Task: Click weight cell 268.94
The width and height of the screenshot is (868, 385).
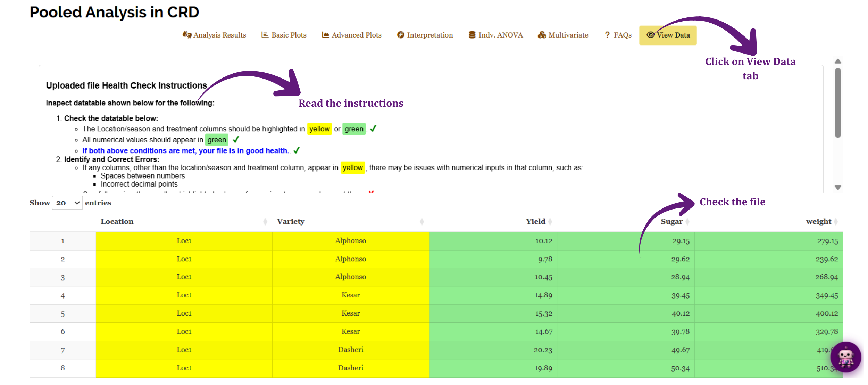Action: pyautogui.click(x=769, y=277)
